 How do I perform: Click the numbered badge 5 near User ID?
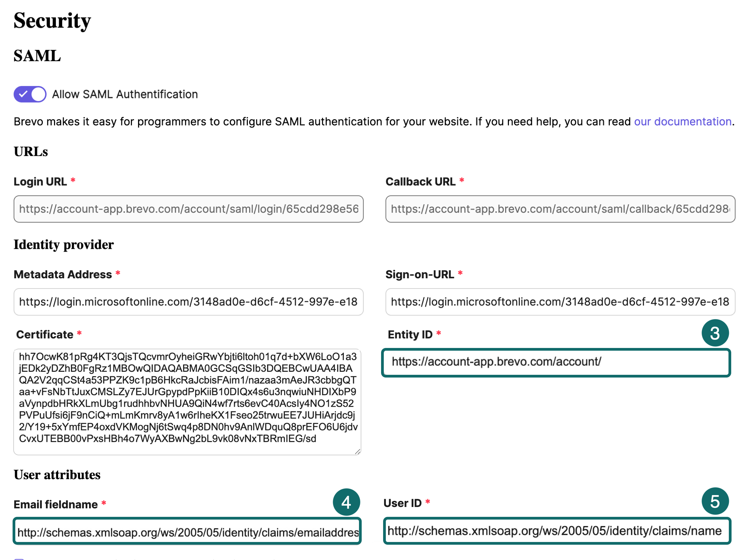pyautogui.click(x=715, y=501)
